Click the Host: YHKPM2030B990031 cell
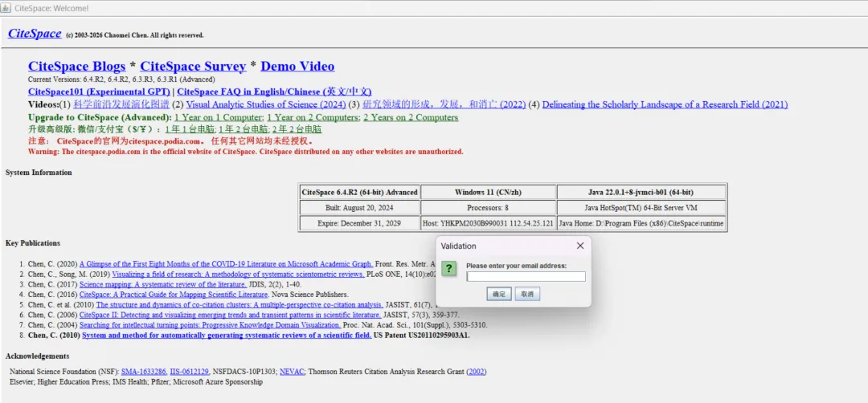Screen dimensions: 868x403 coord(489,223)
